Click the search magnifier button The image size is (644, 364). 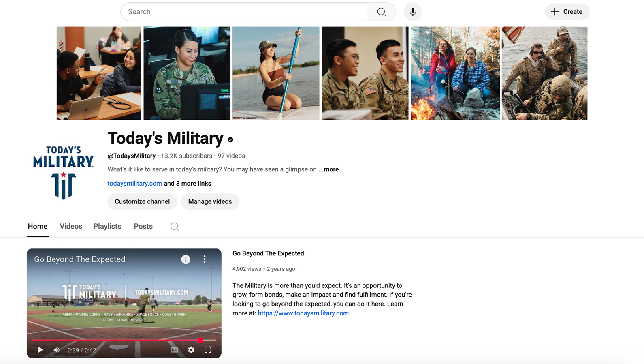click(381, 12)
